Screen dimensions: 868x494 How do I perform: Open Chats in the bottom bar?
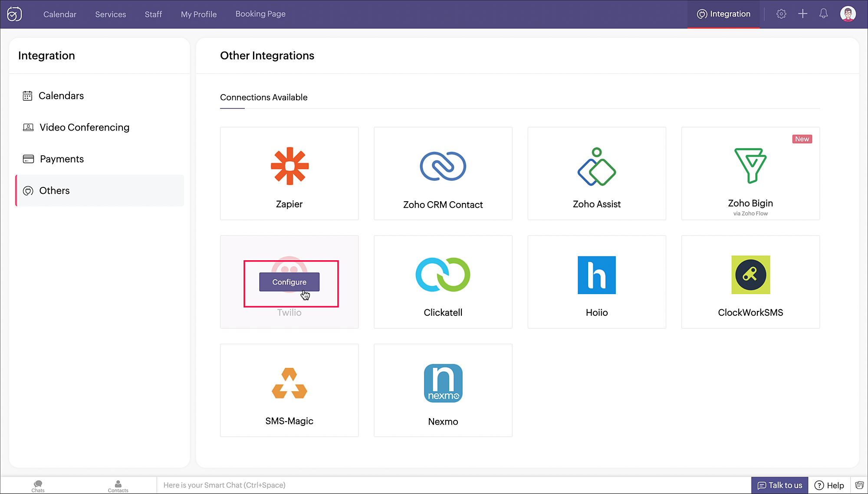pos(38,486)
